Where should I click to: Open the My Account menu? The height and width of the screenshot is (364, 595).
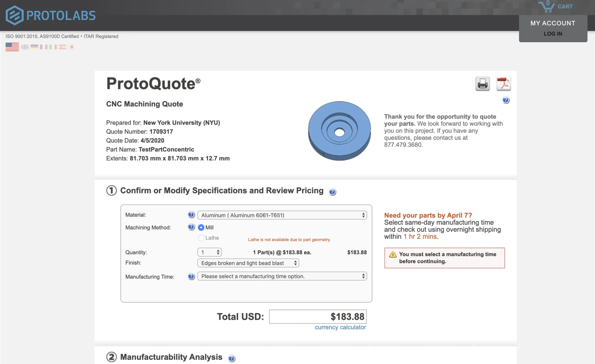[553, 23]
